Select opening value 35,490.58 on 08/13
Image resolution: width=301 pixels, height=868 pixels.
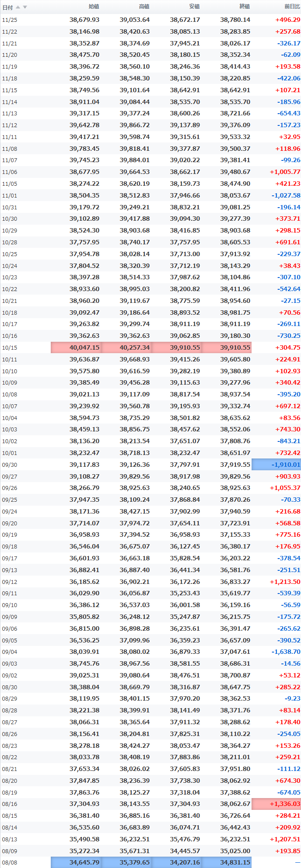[x=84, y=840]
